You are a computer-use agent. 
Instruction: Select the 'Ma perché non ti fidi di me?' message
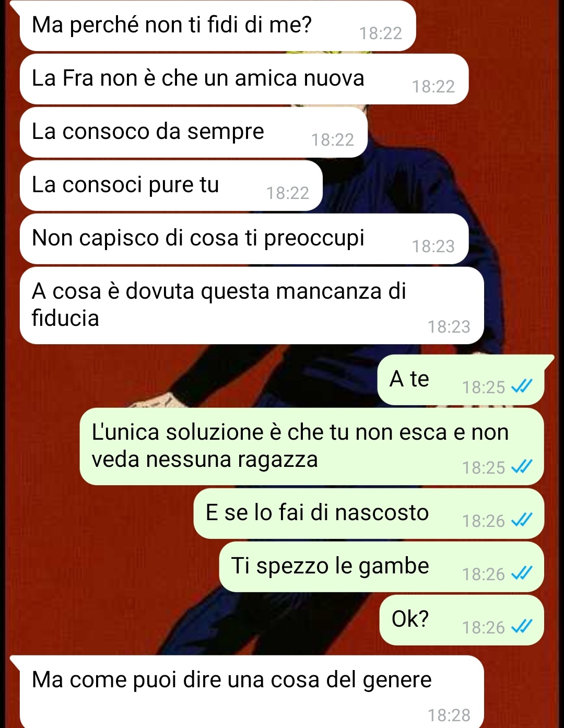[x=218, y=26]
